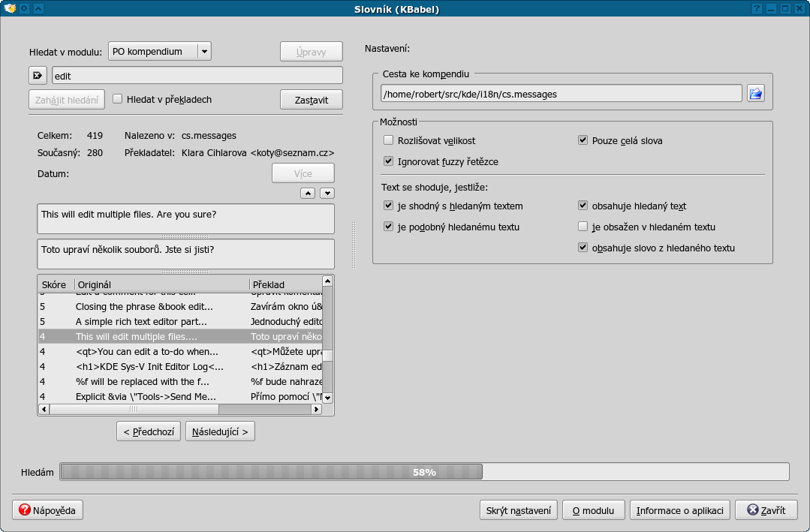Click the '< Předchozí' button
810x532 pixels.
(149, 431)
